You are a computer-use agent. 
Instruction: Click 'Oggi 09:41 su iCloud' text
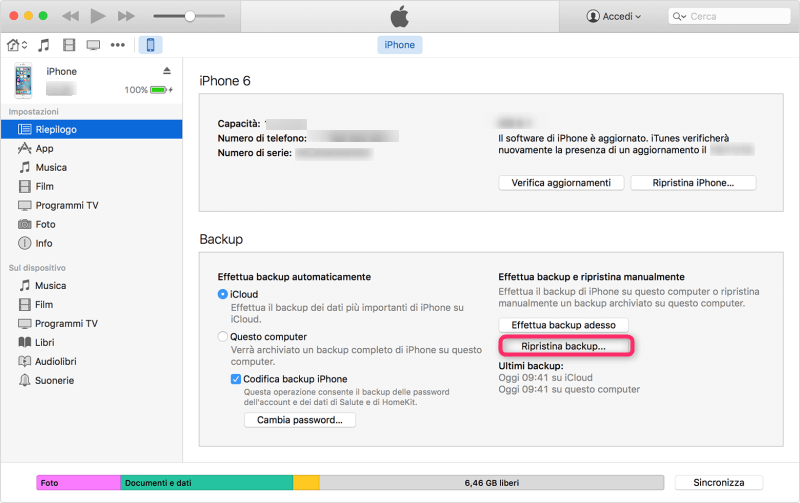pos(545,378)
